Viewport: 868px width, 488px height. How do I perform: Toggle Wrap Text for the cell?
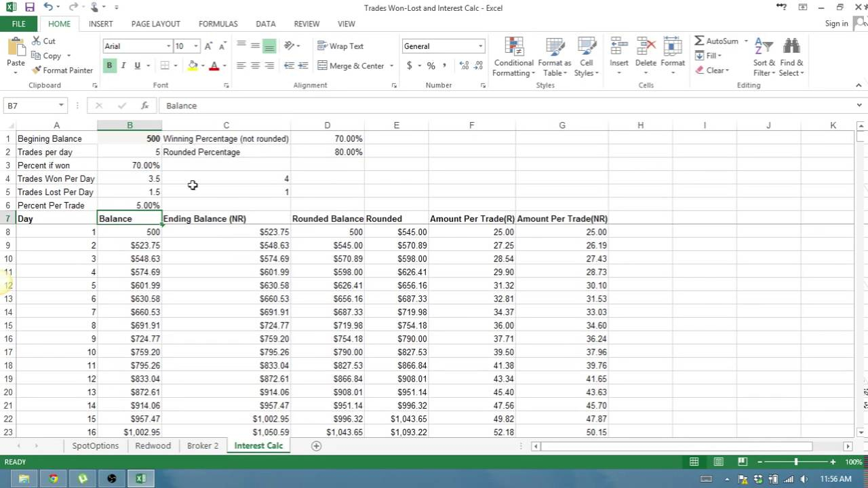(340, 46)
